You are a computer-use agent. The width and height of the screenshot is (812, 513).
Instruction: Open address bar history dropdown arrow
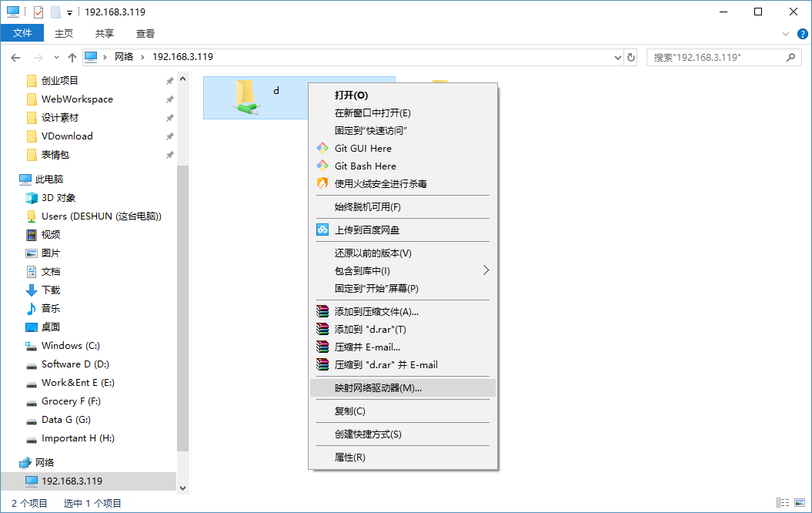coord(617,58)
